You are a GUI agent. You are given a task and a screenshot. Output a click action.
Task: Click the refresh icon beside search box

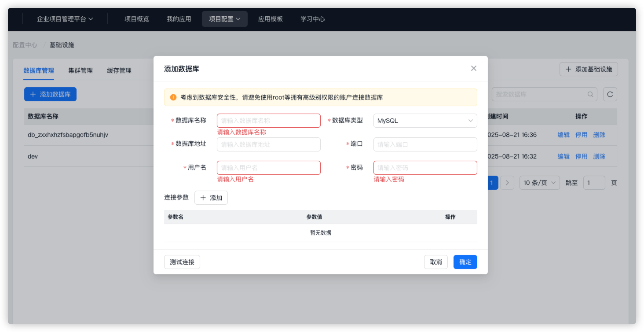[610, 94]
